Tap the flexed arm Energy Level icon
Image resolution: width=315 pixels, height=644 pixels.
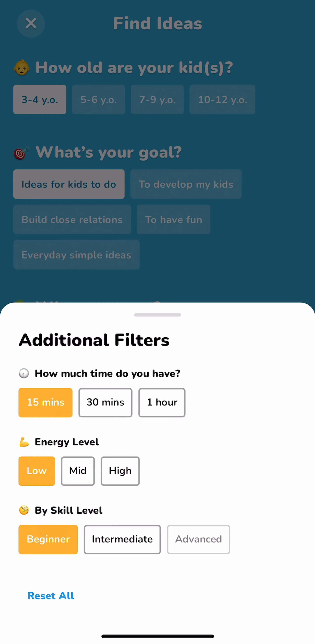[x=24, y=442]
